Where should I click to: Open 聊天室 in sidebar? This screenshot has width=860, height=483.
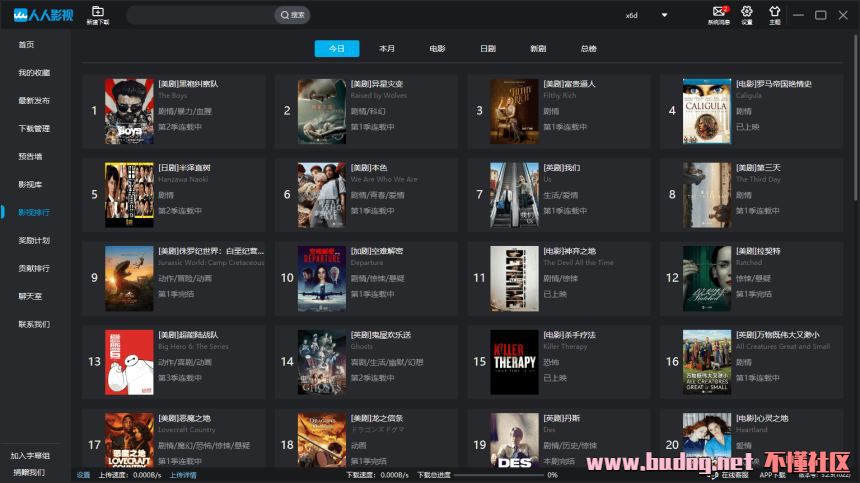coord(30,296)
